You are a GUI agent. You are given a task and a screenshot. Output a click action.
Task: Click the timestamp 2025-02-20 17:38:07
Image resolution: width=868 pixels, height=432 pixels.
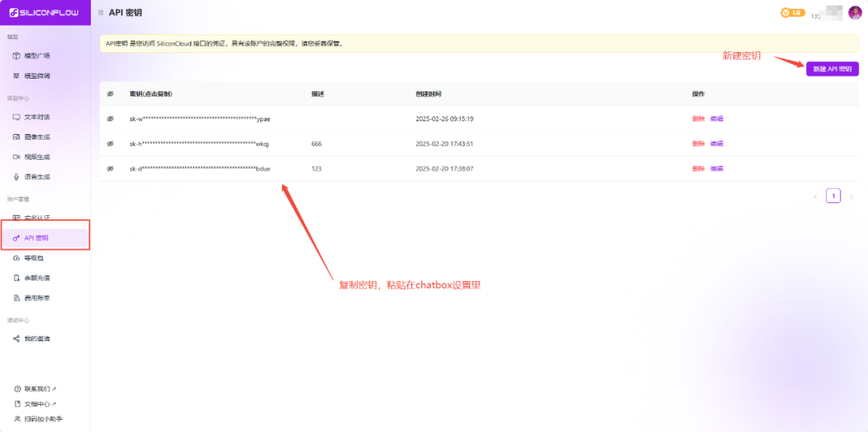[x=444, y=169]
